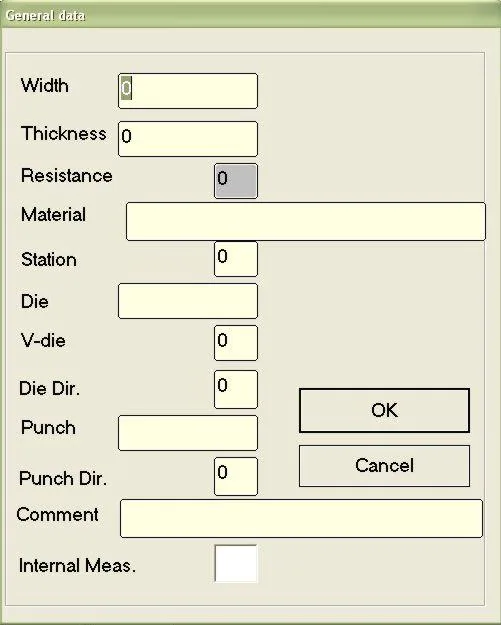Click the Comment text field
The width and height of the screenshot is (501, 625).
(301, 518)
